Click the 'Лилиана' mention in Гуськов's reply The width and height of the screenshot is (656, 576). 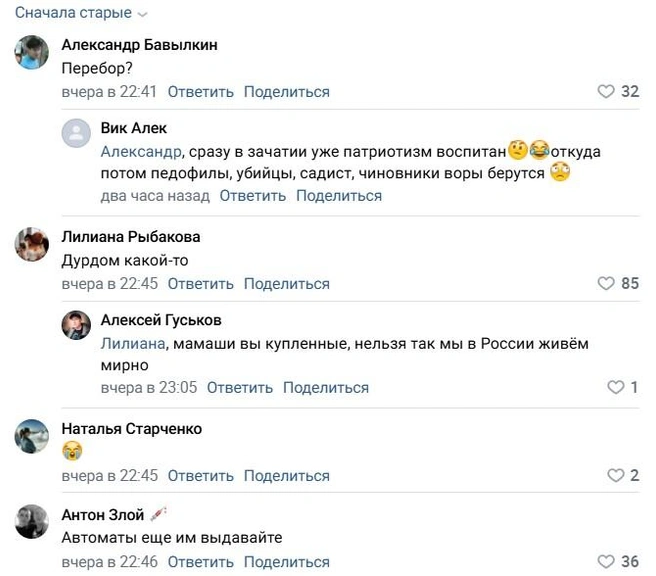pos(133,344)
